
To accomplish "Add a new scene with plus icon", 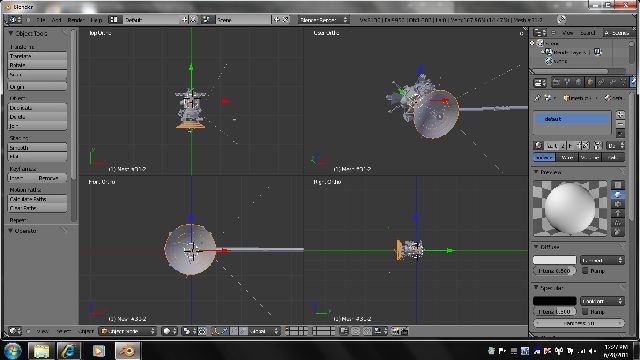I will click(277, 20).
